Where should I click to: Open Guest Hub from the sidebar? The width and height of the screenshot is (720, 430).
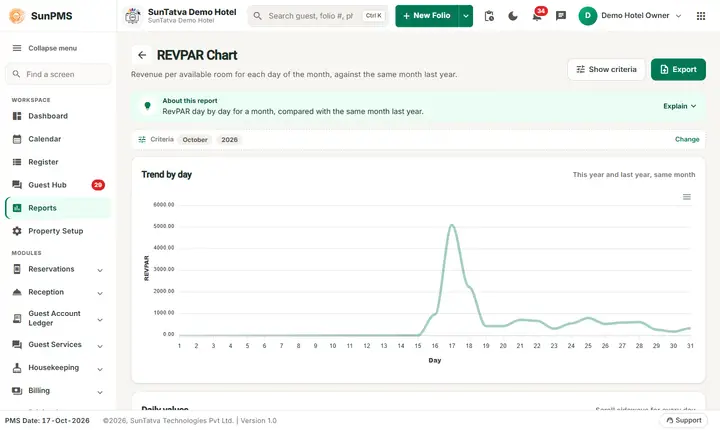pyautogui.click(x=58, y=185)
